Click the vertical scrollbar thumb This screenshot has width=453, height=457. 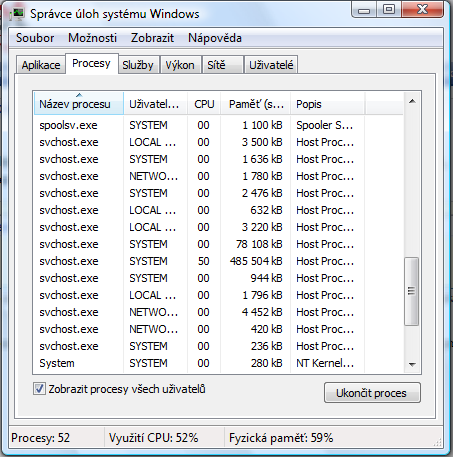pos(412,291)
